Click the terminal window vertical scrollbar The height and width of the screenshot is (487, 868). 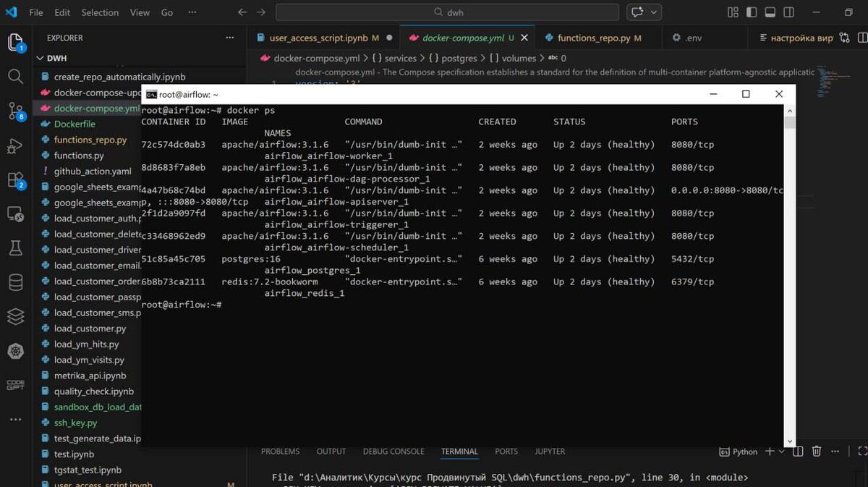coord(790,275)
